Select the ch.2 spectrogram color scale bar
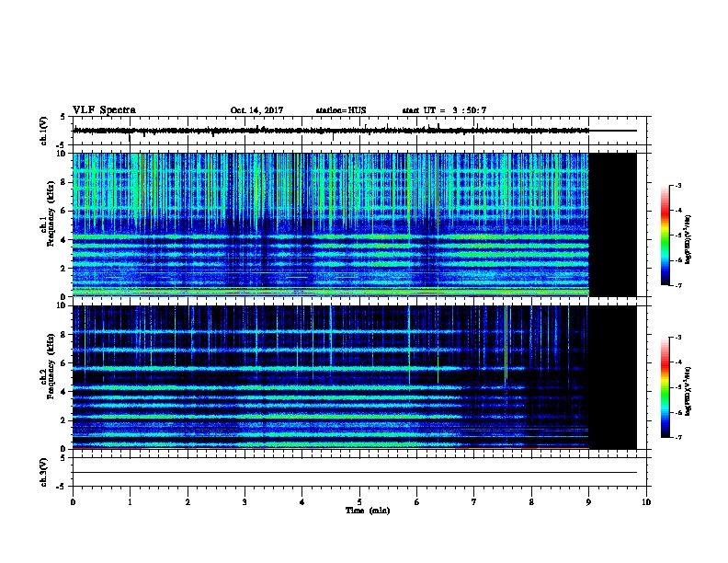The height and width of the screenshot is (563, 728). tap(665, 387)
